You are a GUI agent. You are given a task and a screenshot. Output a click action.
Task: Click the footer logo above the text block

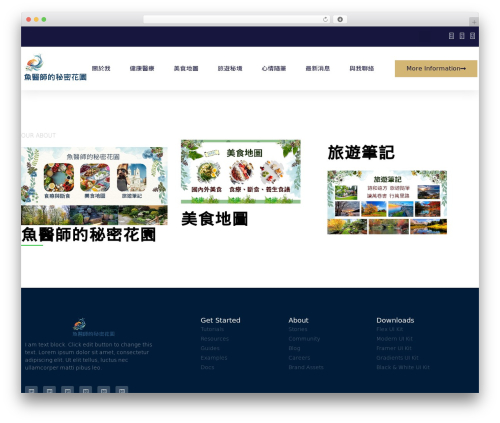pos(94,327)
